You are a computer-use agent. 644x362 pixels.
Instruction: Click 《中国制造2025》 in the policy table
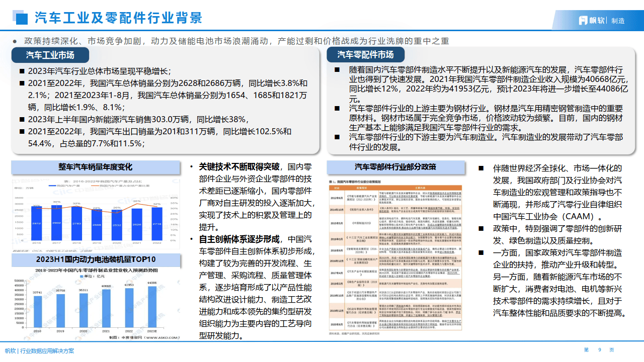361,223
